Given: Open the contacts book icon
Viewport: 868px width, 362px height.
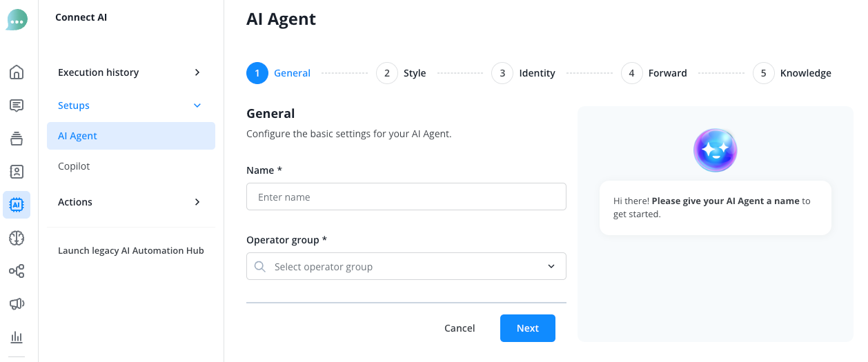Looking at the screenshot, I should 17,172.
